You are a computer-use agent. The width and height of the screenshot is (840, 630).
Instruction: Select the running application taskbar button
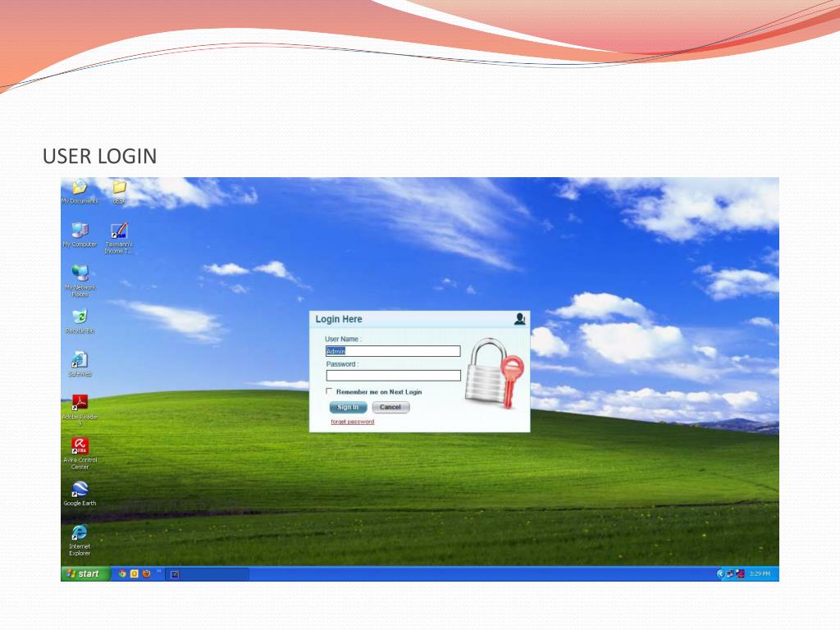[207, 574]
